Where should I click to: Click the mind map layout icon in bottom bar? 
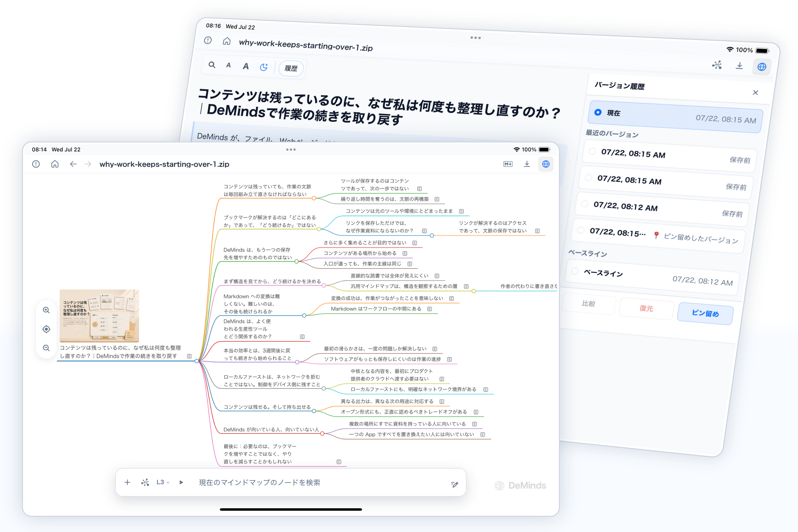(x=145, y=482)
